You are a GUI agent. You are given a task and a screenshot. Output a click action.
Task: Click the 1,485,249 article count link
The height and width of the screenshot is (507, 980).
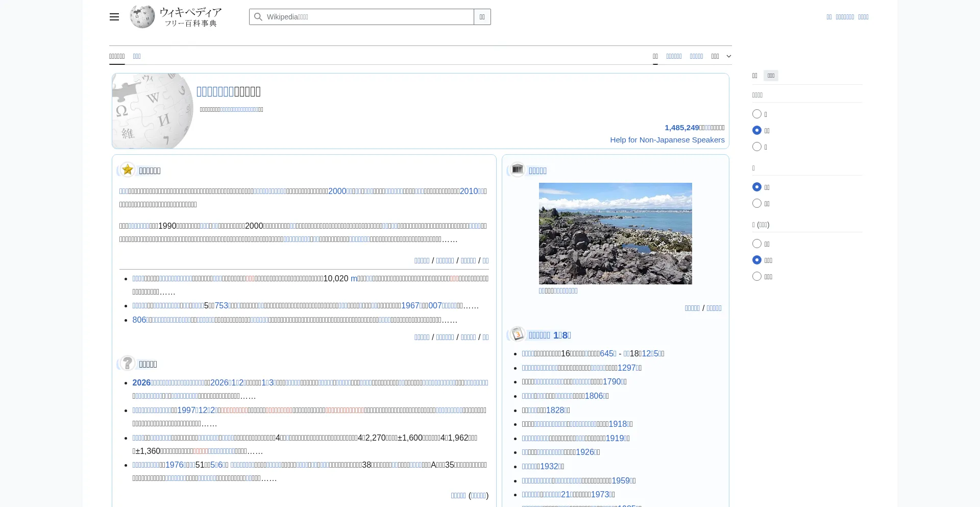[681, 128]
